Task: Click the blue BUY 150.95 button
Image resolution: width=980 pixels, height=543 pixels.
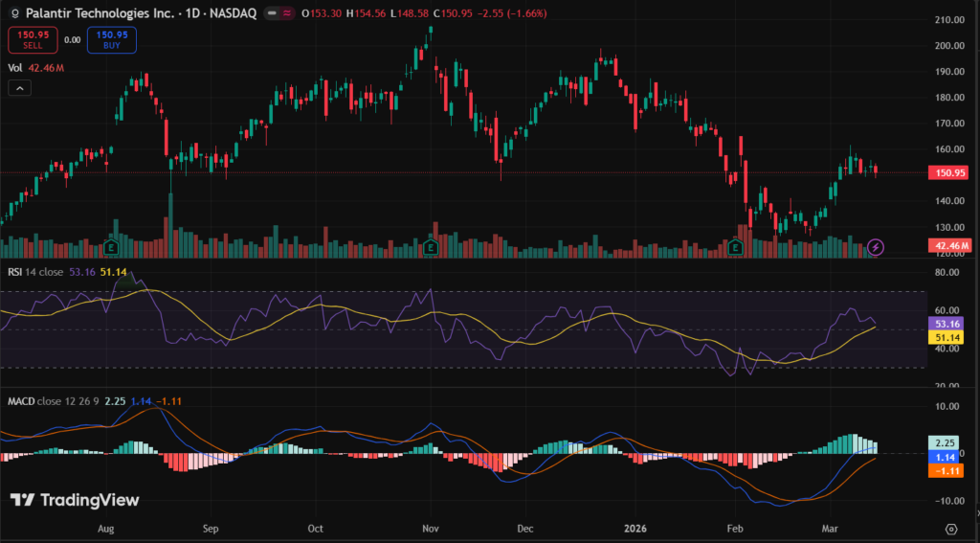Action: coord(111,39)
